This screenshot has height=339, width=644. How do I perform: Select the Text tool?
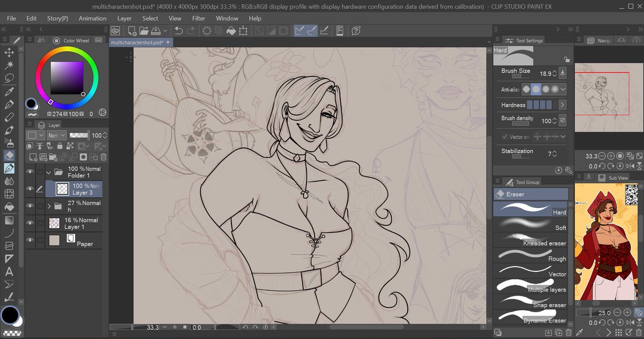[x=9, y=271]
